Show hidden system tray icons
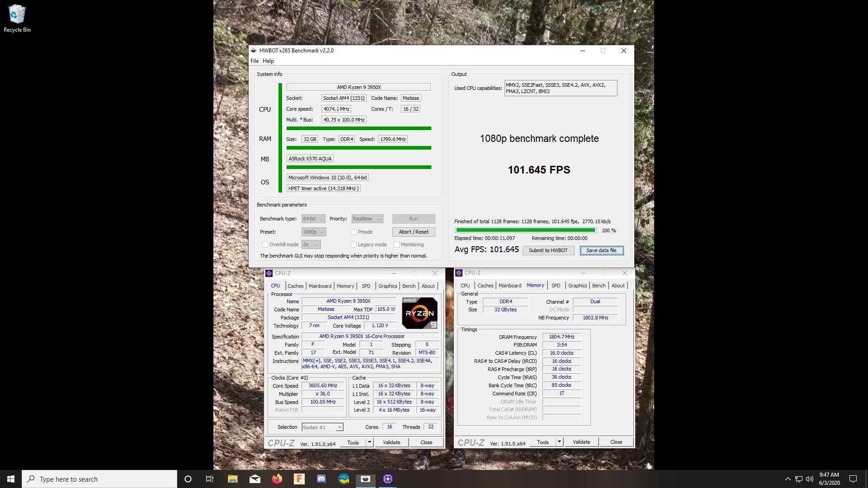Screen dimensions: 868x488 (x=788, y=479)
